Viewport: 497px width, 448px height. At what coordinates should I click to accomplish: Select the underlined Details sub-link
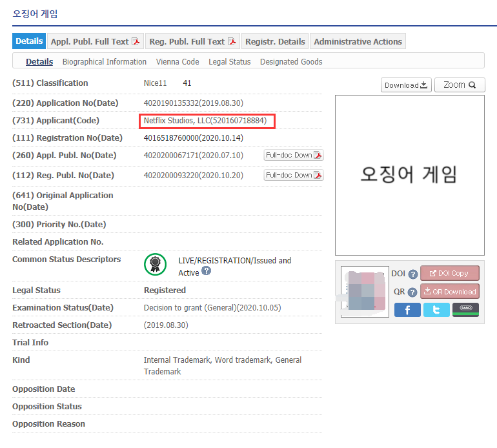click(39, 61)
